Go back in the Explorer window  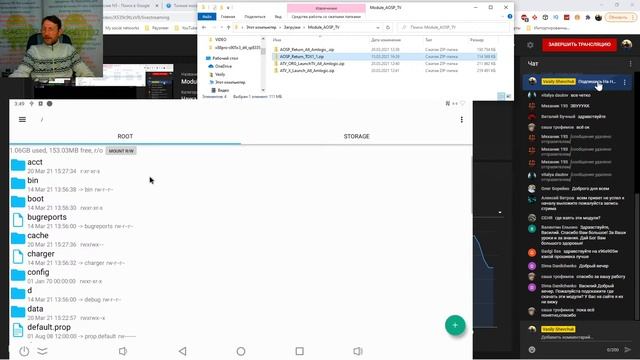pyautogui.click(x=204, y=27)
